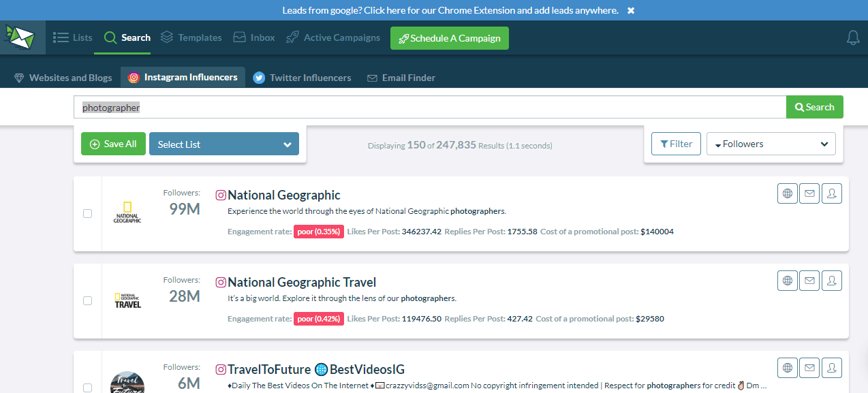
Task: Click email icon for National Geographic Travel
Action: pyautogui.click(x=809, y=281)
